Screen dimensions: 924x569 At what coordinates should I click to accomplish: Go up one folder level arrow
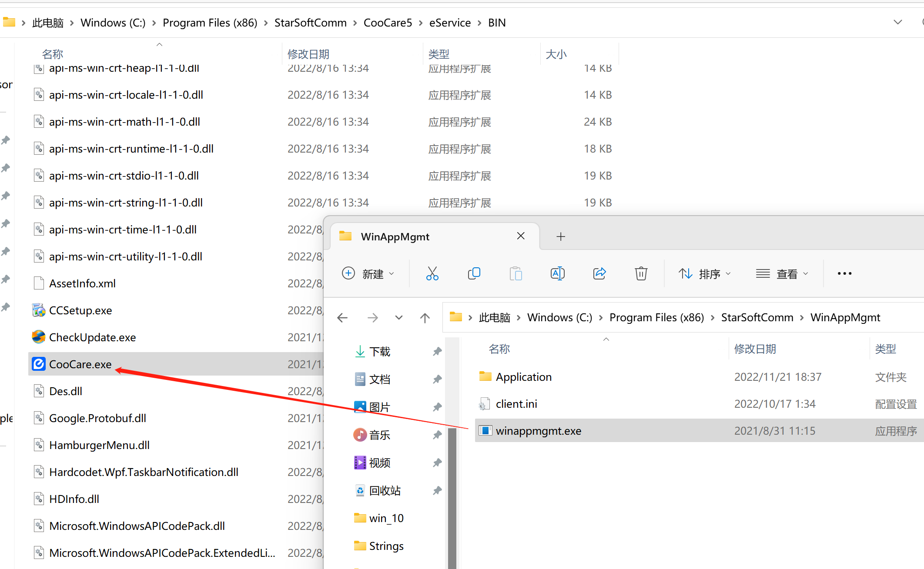[x=425, y=318]
